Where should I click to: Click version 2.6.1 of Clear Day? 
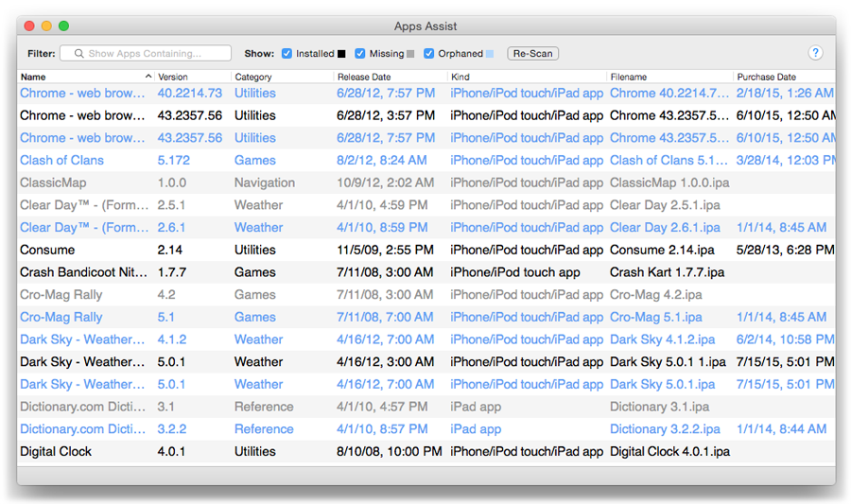171,227
